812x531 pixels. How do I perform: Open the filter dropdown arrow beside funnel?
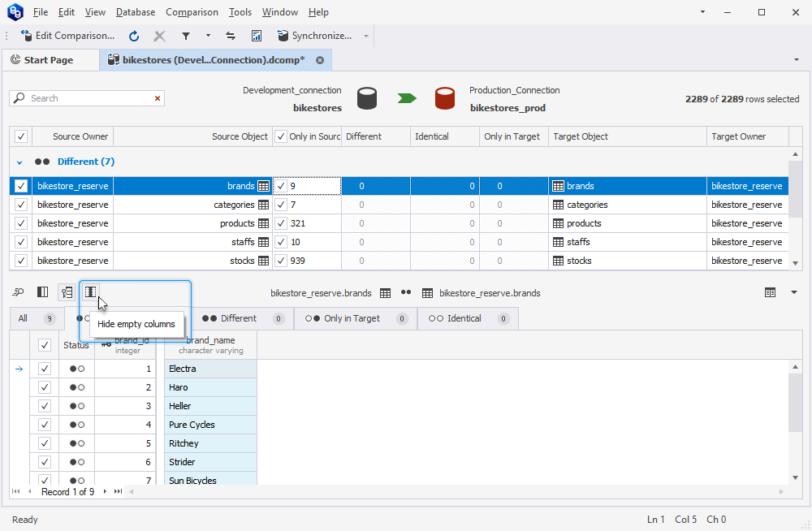208,36
